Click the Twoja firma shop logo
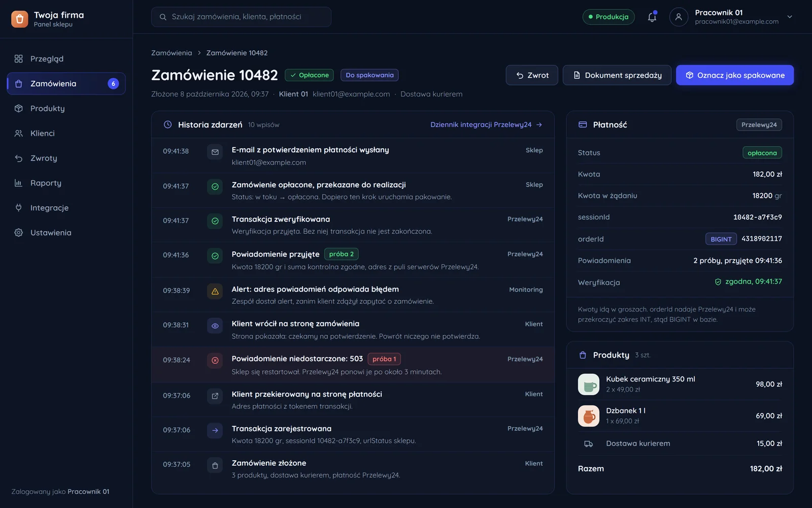This screenshot has width=812, height=508. pos(20,19)
